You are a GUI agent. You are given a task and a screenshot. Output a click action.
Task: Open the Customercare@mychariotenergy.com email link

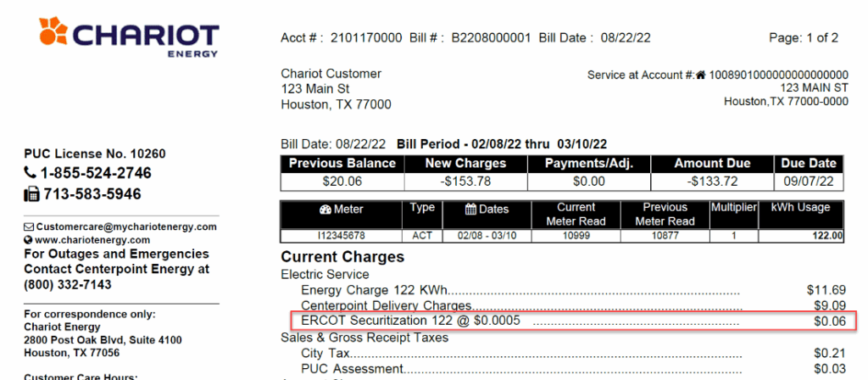pos(127,227)
